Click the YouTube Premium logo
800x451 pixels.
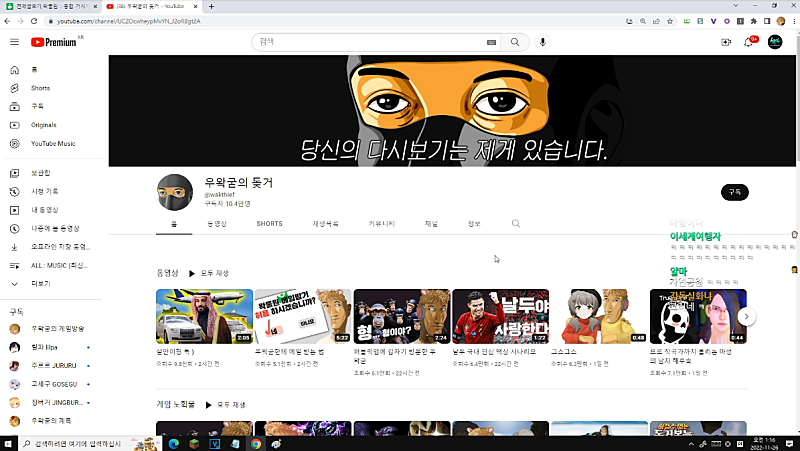[x=54, y=42]
